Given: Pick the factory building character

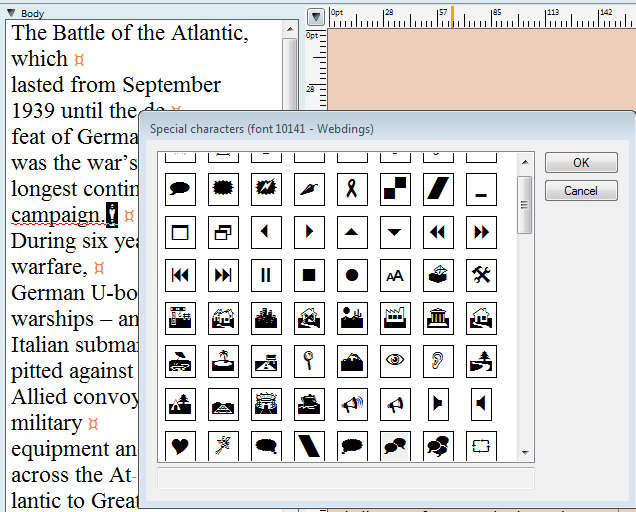Looking at the screenshot, I should [395, 318].
